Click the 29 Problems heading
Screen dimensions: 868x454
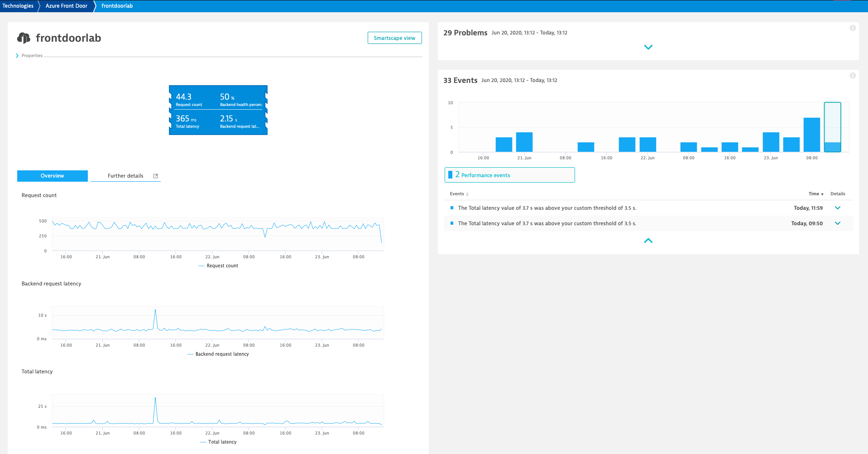point(465,33)
